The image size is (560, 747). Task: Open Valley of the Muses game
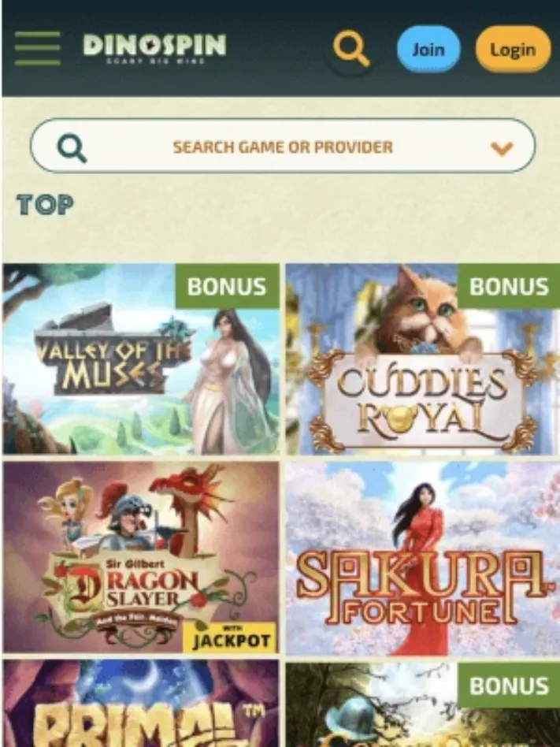pyautogui.click(x=141, y=359)
